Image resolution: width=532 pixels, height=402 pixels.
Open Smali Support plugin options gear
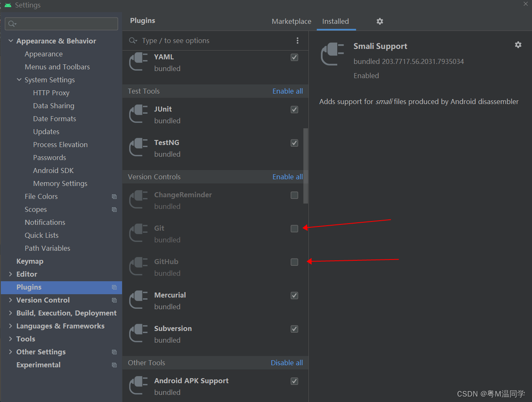518,45
